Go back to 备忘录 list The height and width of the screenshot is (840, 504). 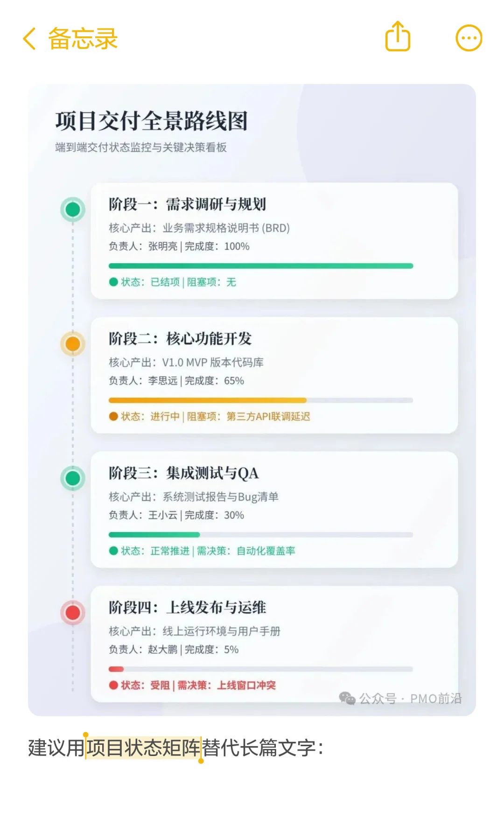coord(83,38)
